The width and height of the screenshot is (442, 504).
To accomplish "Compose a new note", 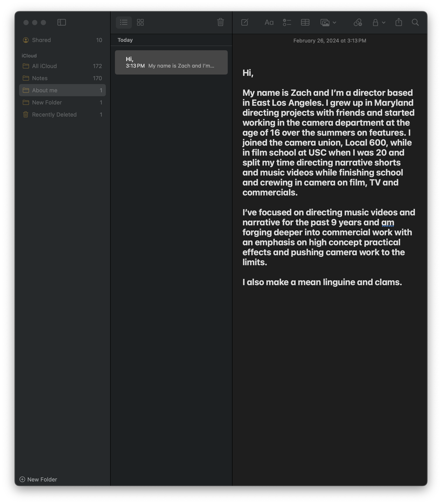I will (x=244, y=23).
